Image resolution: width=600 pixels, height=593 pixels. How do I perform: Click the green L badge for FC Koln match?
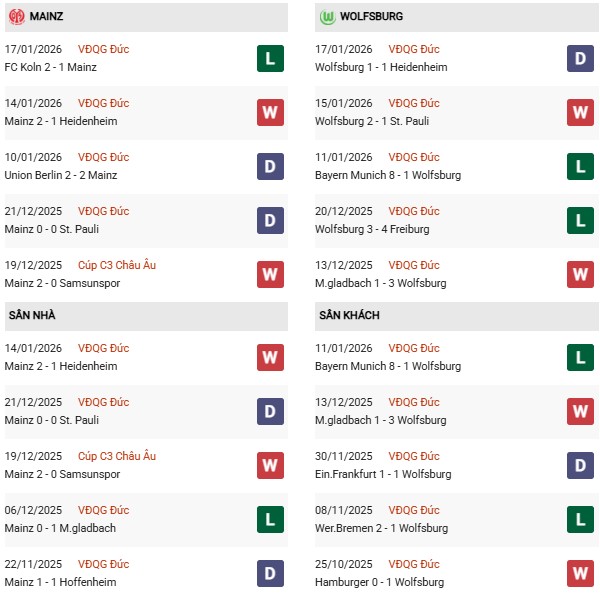coord(269,58)
